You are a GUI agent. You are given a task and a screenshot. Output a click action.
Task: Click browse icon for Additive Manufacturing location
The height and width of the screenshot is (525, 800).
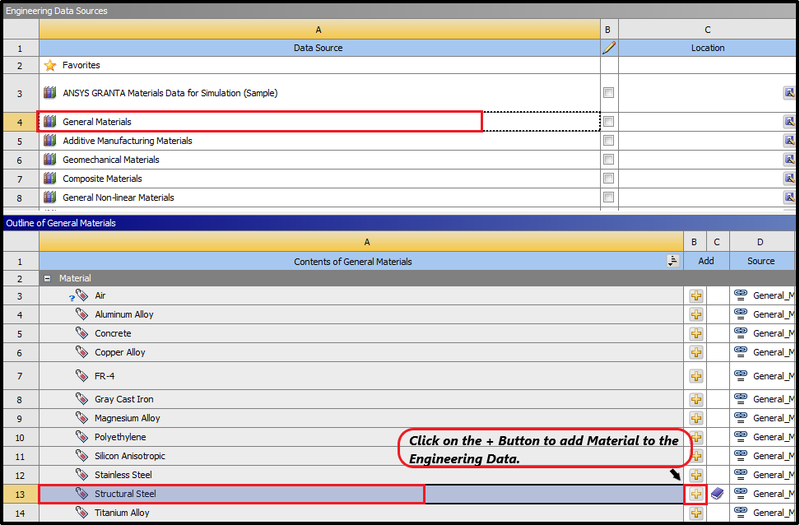789,141
